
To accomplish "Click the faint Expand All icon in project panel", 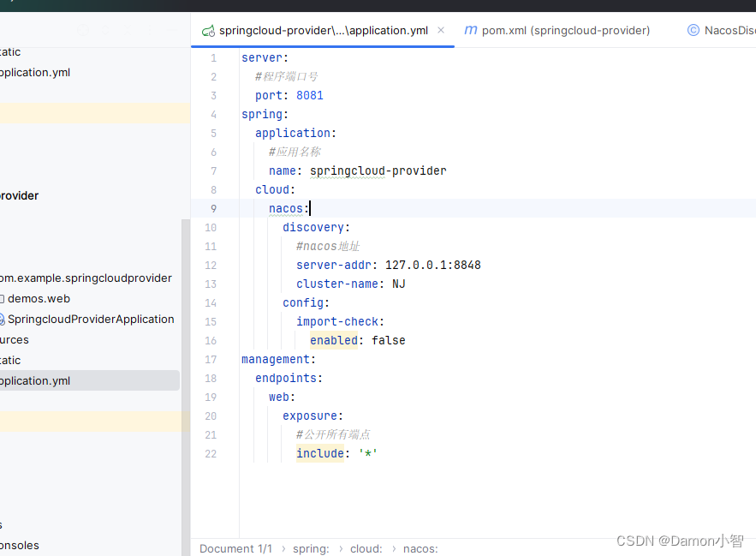I will click(x=105, y=30).
